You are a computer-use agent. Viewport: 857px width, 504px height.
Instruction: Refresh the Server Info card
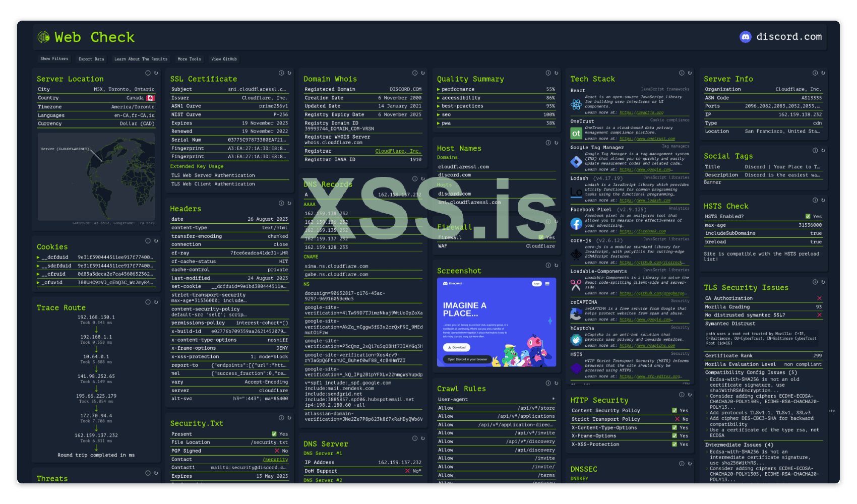(x=823, y=73)
